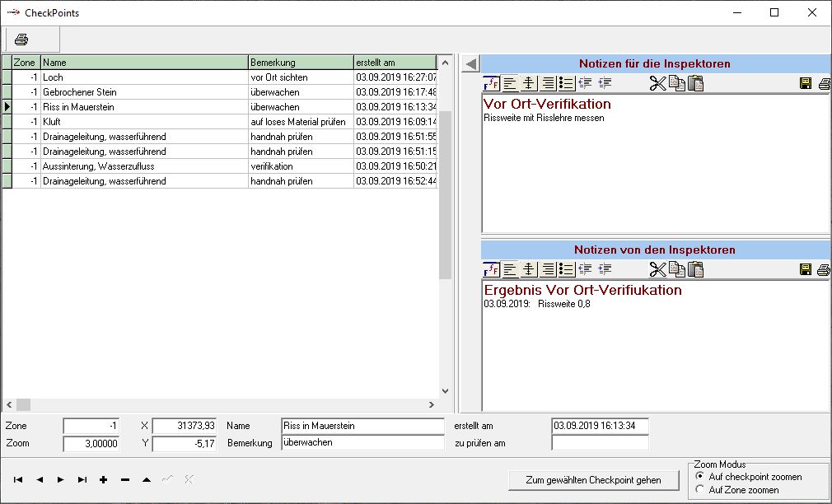832x504 pixels.
Task: Select the 'Auf Zone zoomen' radio button
Action: click(700, 490)
